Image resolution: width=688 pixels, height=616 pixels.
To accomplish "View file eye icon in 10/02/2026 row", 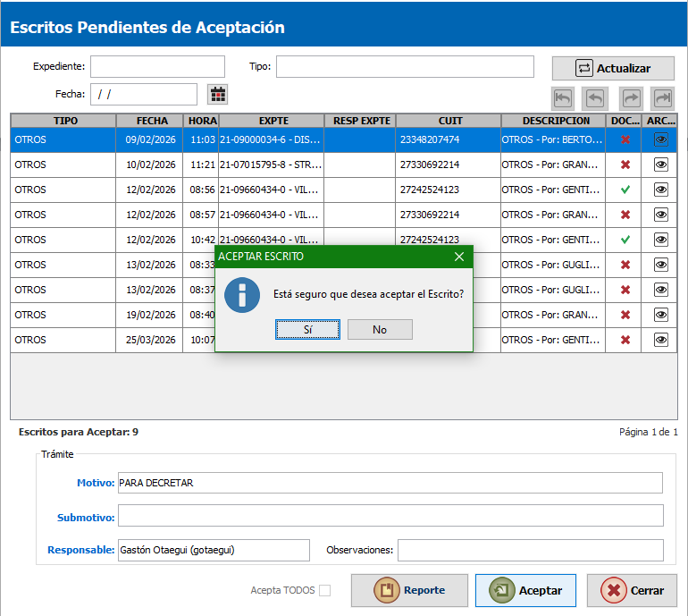I will 661,165.
